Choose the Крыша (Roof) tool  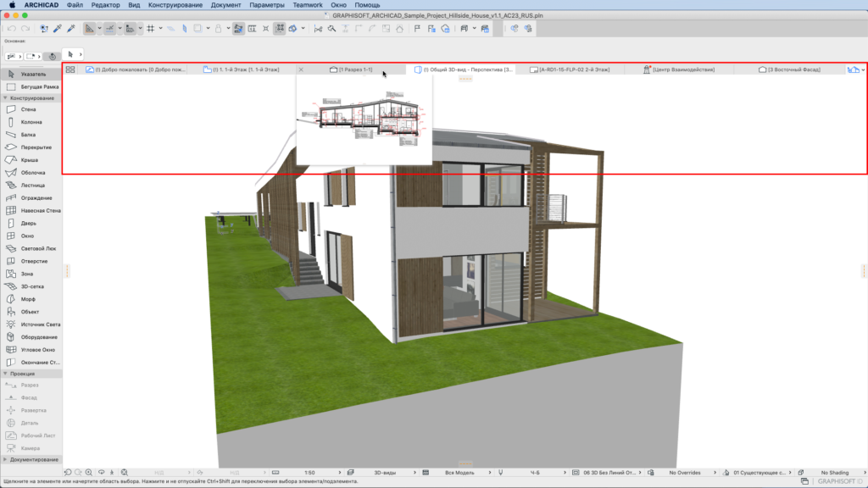29,160
